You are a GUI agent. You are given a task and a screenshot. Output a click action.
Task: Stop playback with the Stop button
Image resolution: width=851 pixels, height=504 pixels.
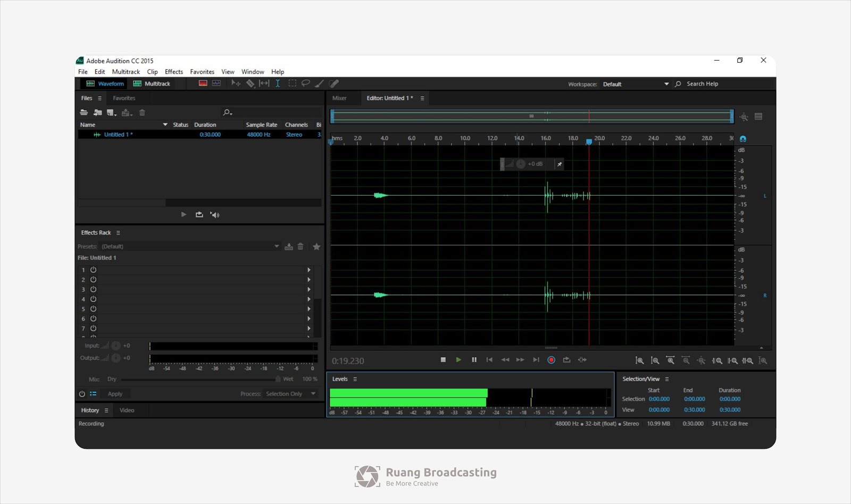[443, 360]
